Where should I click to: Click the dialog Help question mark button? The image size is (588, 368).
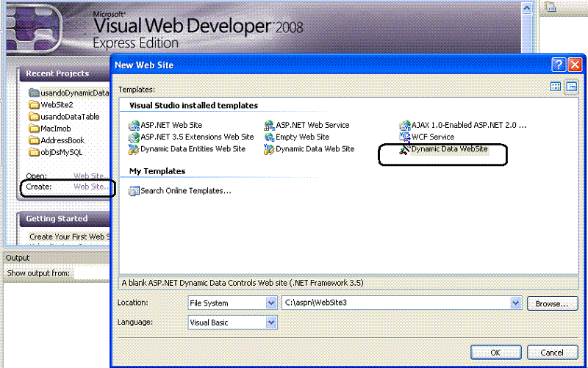tap(559, 65)
